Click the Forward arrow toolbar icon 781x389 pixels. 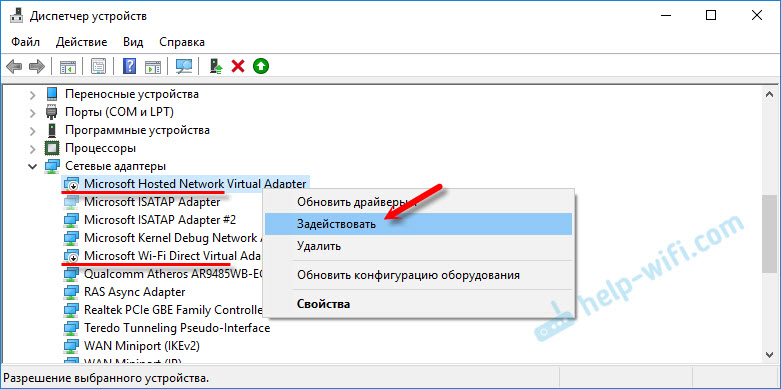(x=37, y=66)
